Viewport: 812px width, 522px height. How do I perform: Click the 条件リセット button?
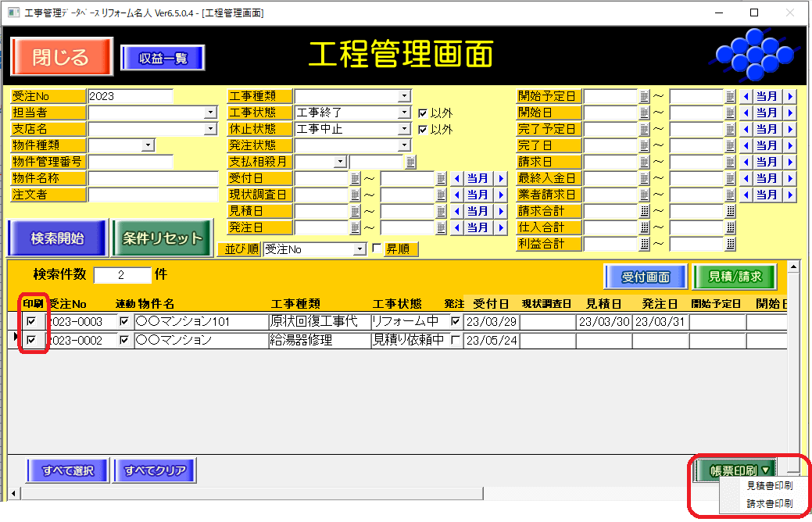coord(162,238)
